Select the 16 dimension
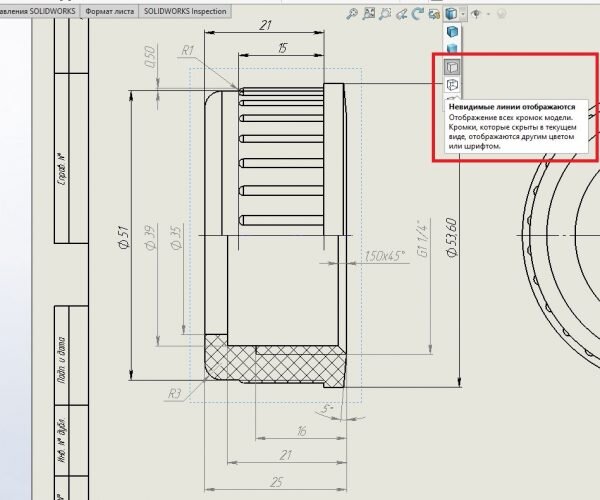Viewport: 600px width, 500px height. [302, 431]
